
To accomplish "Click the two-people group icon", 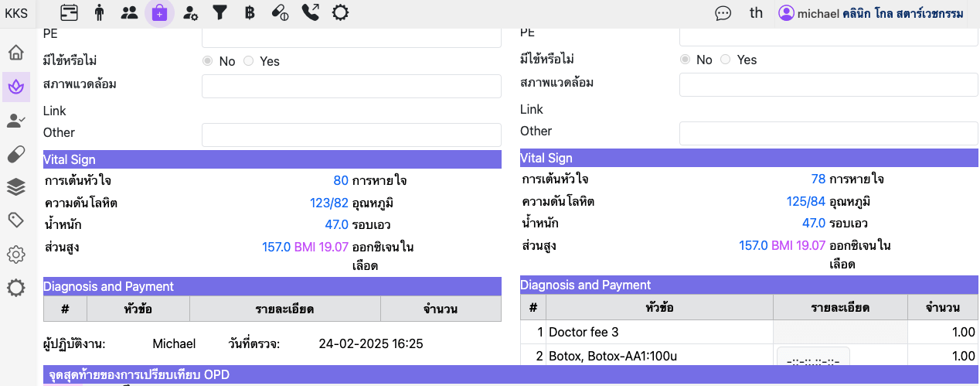I will tap(129, 12).
